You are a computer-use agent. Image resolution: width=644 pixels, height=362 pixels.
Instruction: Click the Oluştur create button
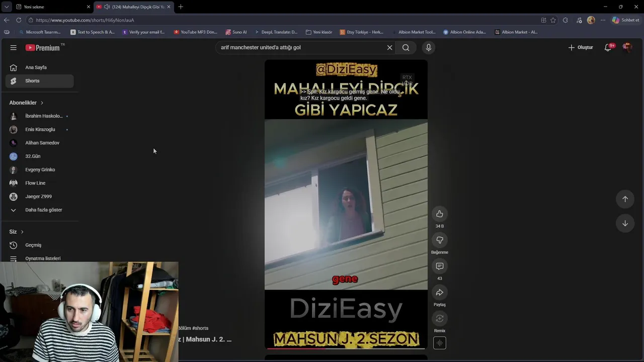tap(581, 47)
